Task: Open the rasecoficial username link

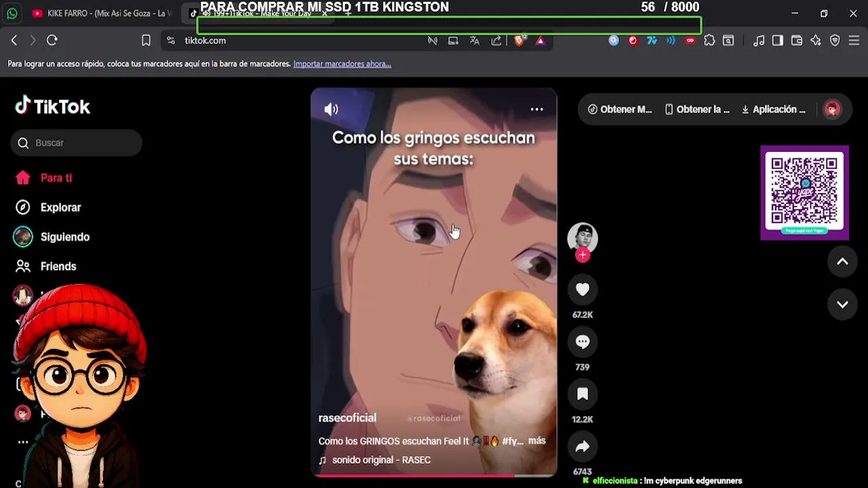Action: [x=347, y=418]
